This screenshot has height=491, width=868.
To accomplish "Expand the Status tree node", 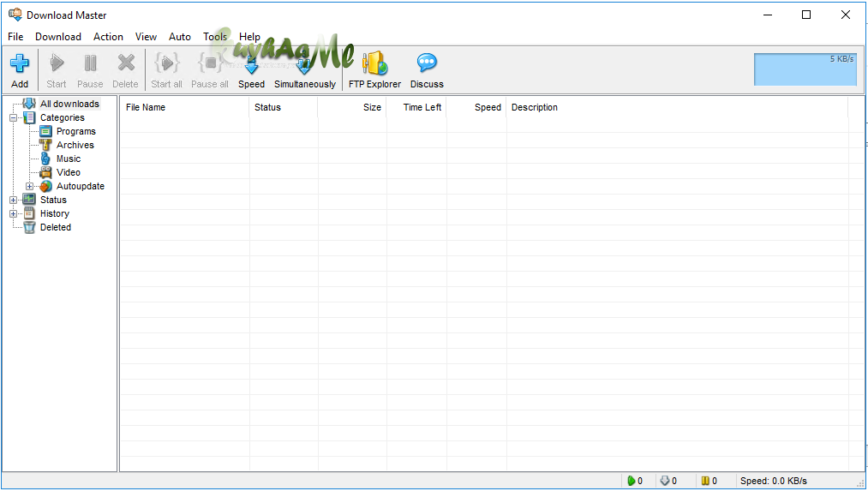I will coord(14,200).
